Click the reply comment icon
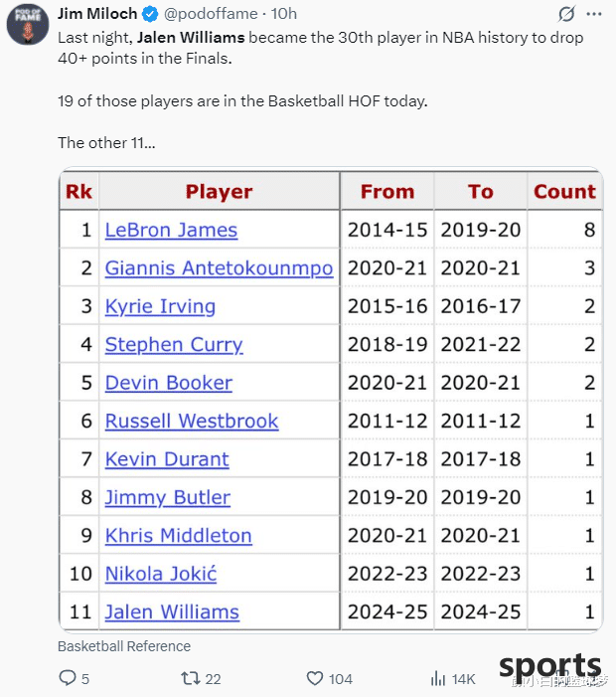Screen dimensions: 616x697 pos(67,678)
